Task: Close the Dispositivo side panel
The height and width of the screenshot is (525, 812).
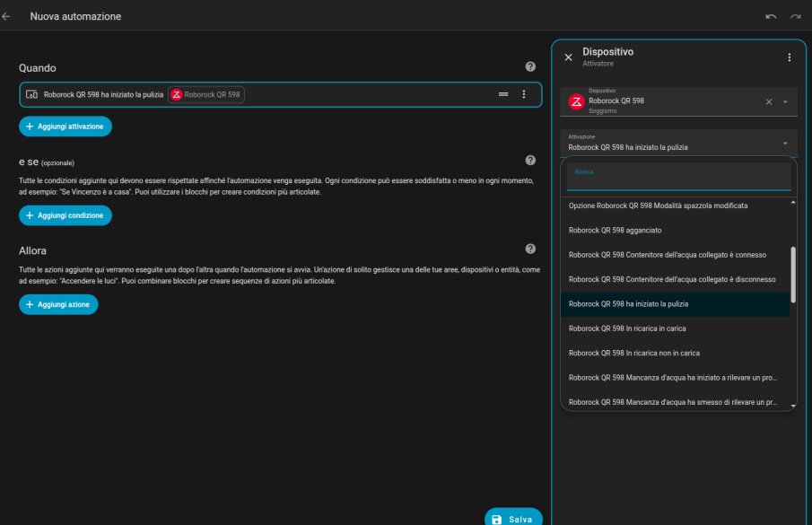Action: 568,57
